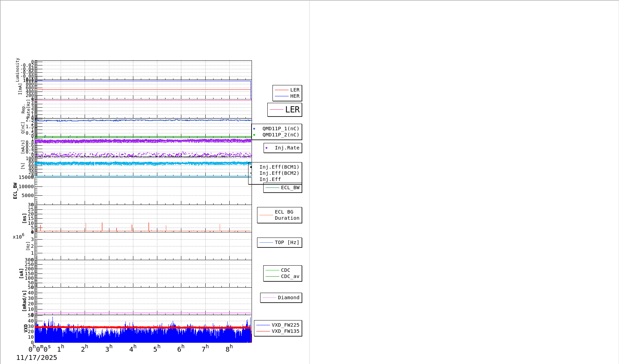Click the Luminosity y-axis title

(18, 70)
